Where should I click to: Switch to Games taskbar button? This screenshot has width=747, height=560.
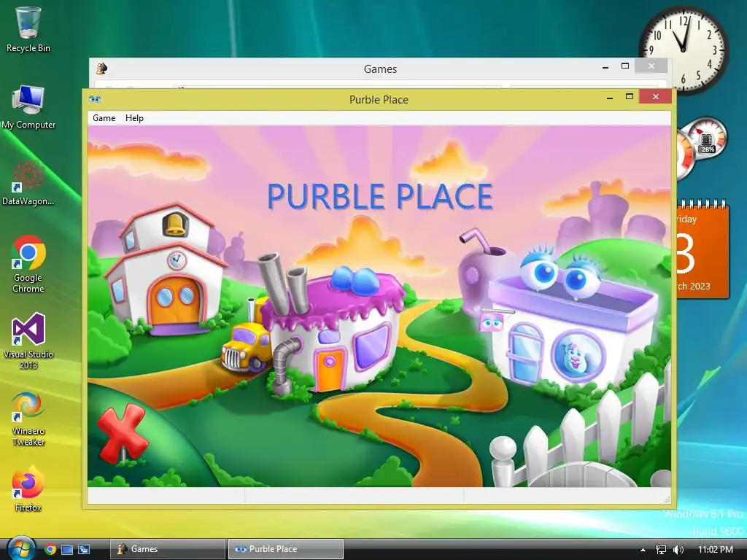click(x=168, y=549)
